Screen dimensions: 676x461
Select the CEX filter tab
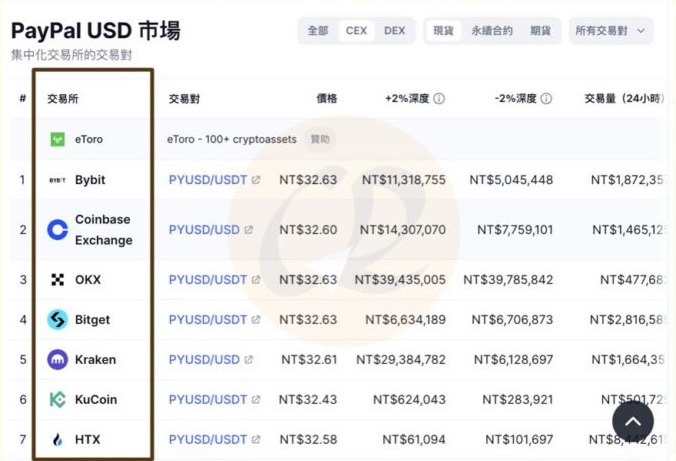pyautogui.click(x=356, y=31)
